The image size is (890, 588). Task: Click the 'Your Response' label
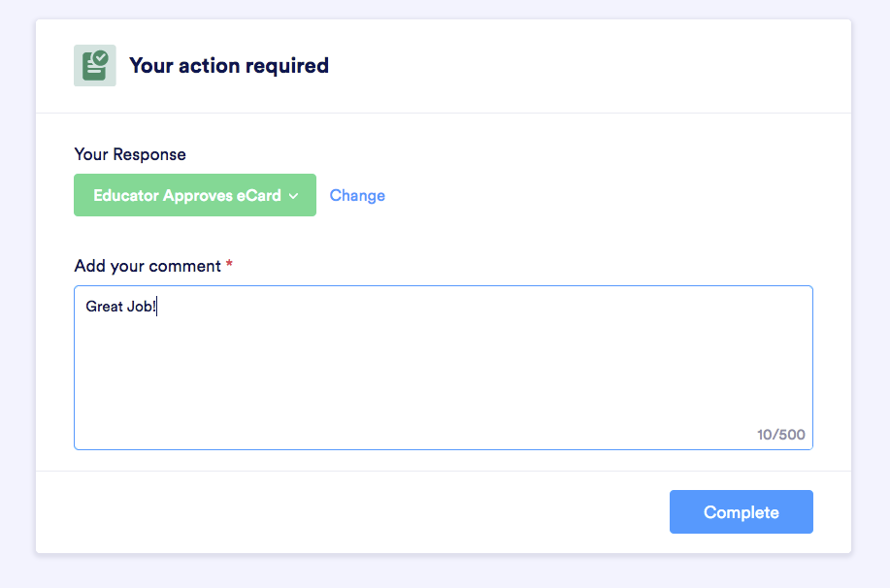point(130,154)
